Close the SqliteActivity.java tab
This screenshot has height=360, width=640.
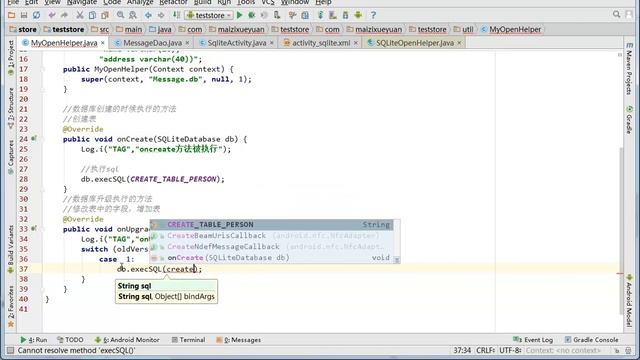click(272, 43)
